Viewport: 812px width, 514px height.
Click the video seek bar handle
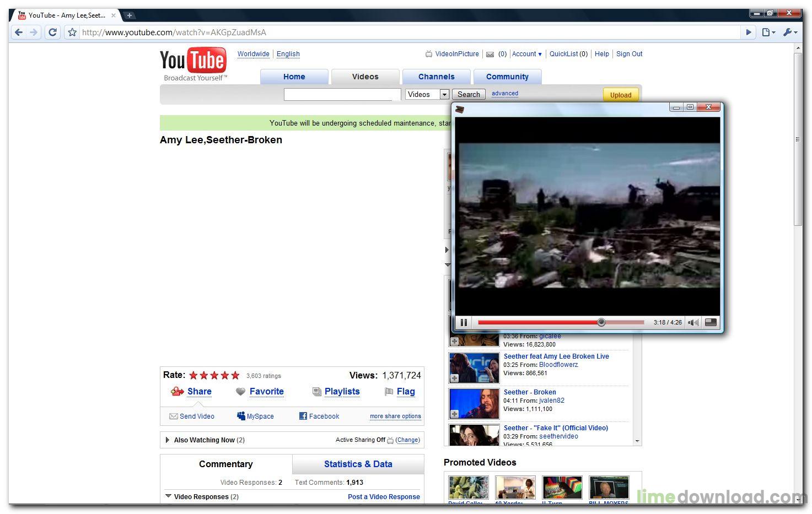[601, 322]
